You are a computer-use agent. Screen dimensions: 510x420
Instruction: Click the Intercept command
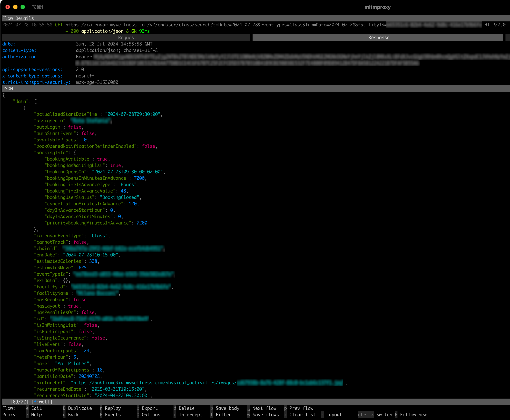[x=188, y=414]
